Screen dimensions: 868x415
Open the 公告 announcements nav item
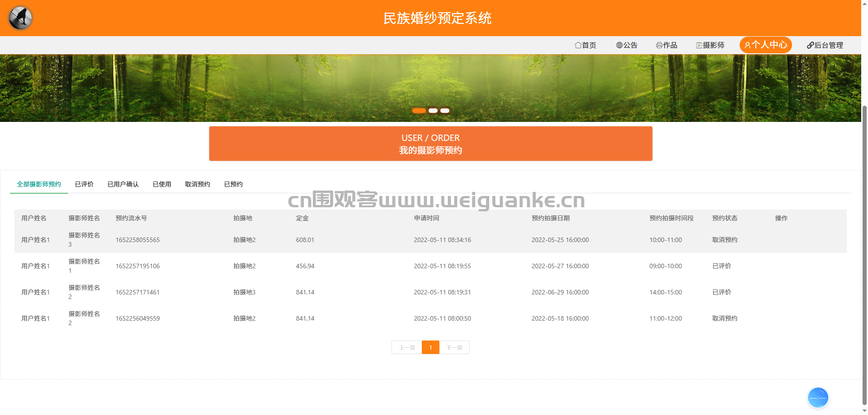627,45
